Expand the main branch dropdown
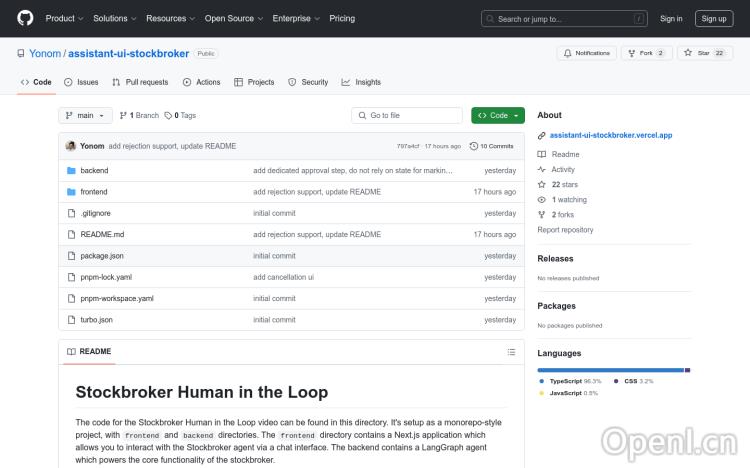 pos(85,115)
